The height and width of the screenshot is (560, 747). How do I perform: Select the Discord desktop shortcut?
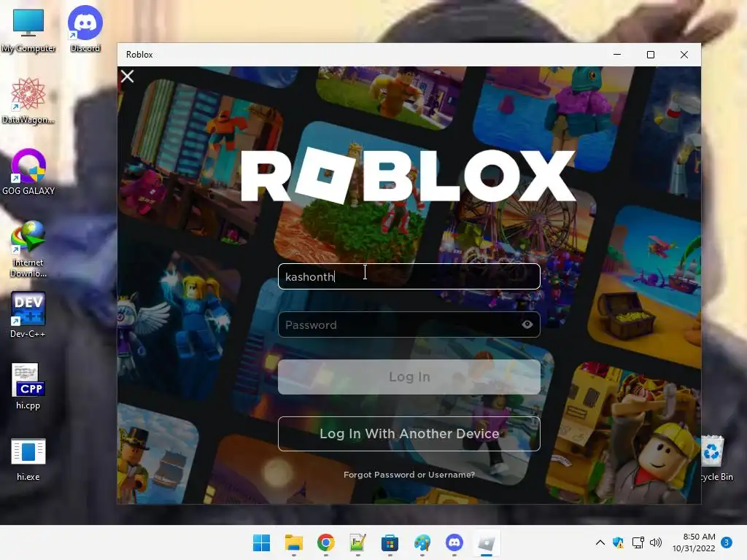(85, 28)
